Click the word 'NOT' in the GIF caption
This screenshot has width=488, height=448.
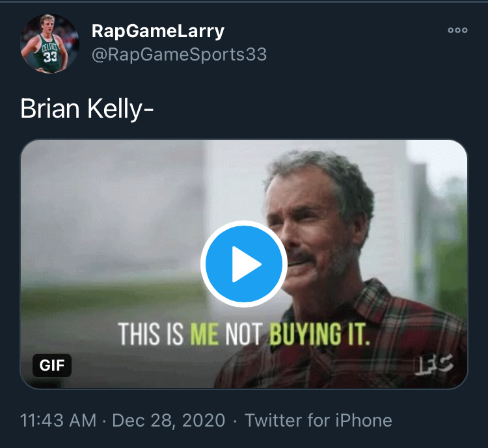[243, 334]
